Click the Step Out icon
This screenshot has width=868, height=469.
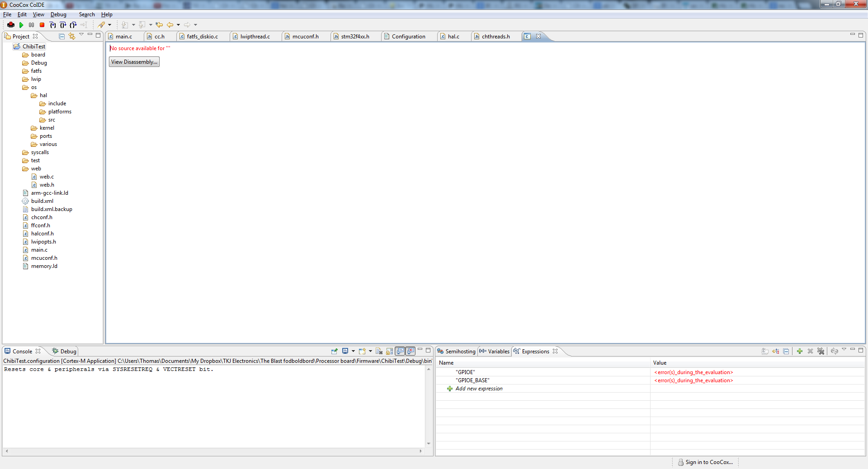(x=73, y=25)
